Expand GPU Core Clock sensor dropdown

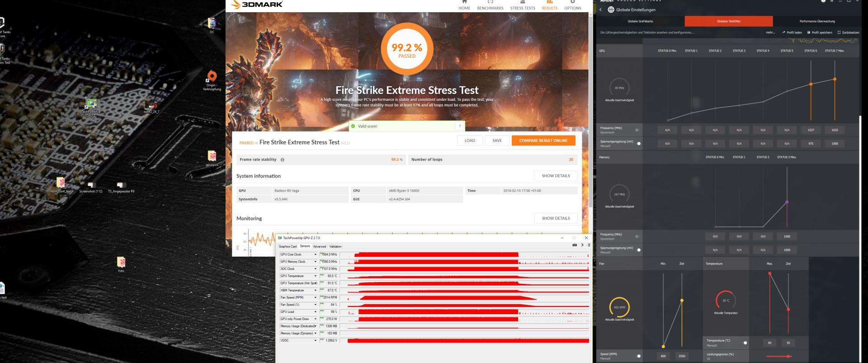tap(316, 255)
